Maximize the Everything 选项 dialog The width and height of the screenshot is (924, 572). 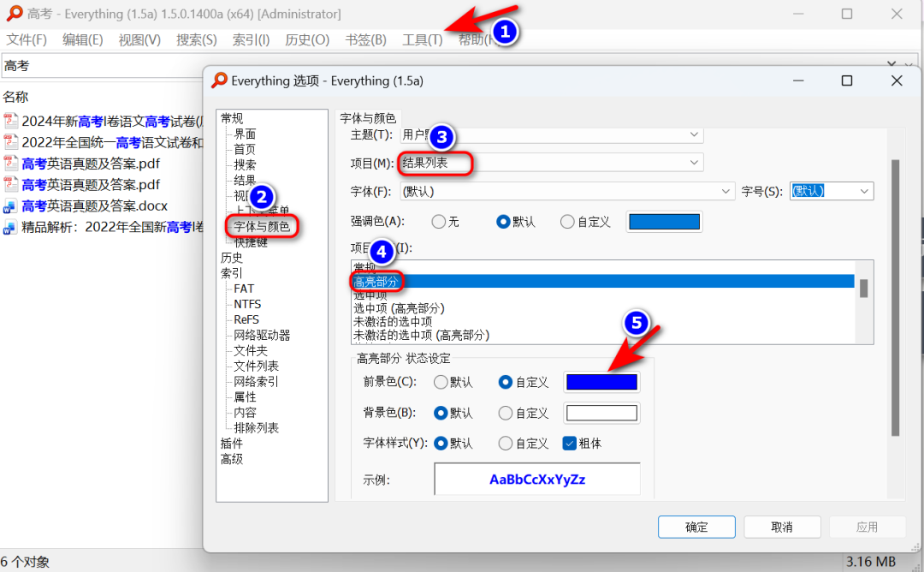tap(847, 80)
